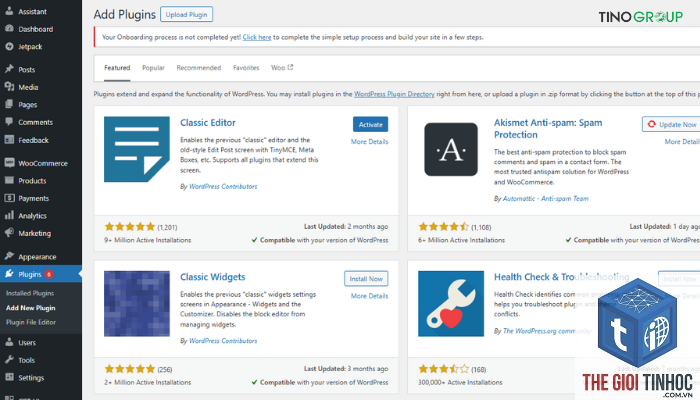The height and width of the screenshot is (400, 700).
Task: Click the Appearance paintbrush icon
Action: [9, 256]
